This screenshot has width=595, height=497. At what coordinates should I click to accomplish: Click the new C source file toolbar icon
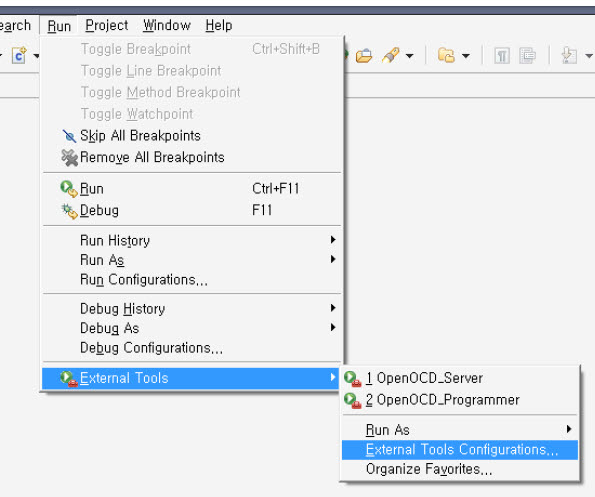pyautogui.click(x=19, y=56)
